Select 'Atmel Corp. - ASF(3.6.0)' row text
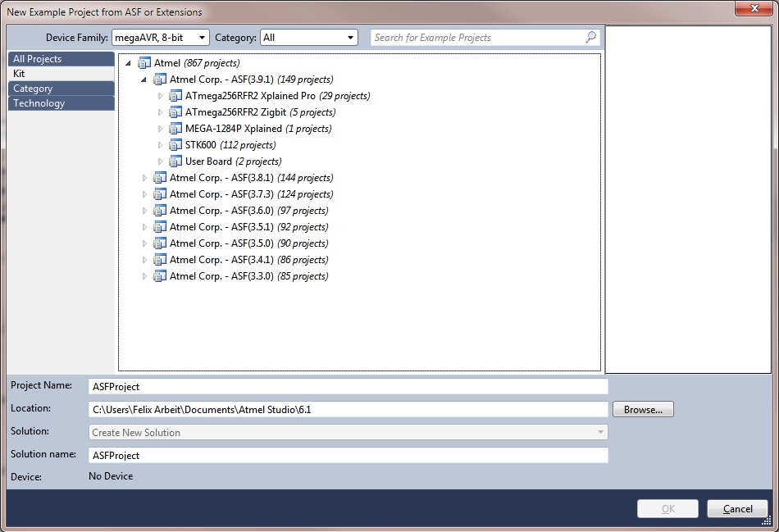The width and height of the screenshot is (779, 532). point(249,211)
